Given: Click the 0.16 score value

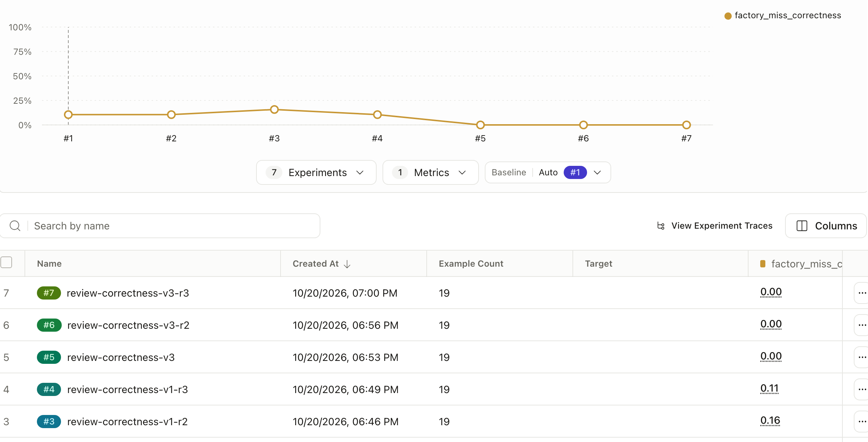Looking at the screenshot, I should click(x=770, y=421).
